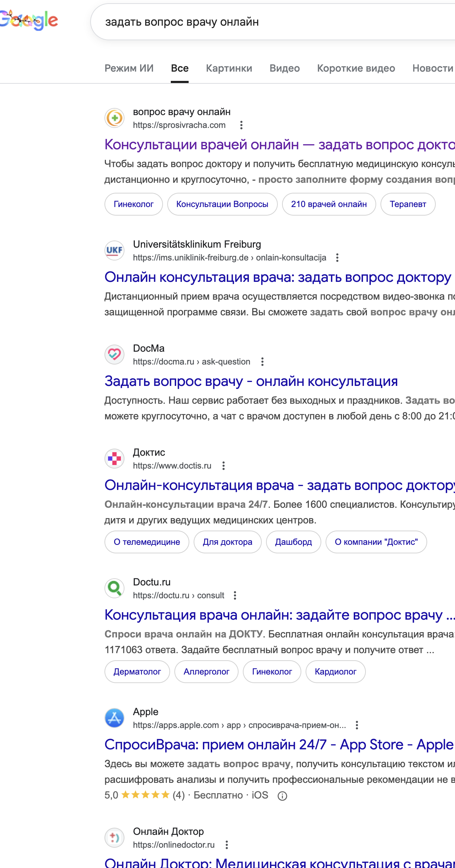Open the СпросиВрача App Store result link

pyautogui.click(x=278, y=744)
